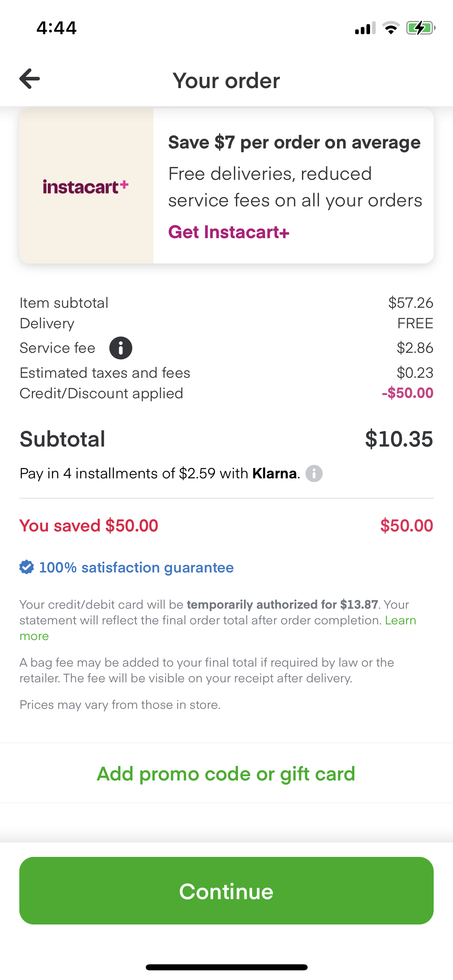Tap the cellular signal bars icon
The width and height of the screenshot is (453, 980).
(365, 28)
